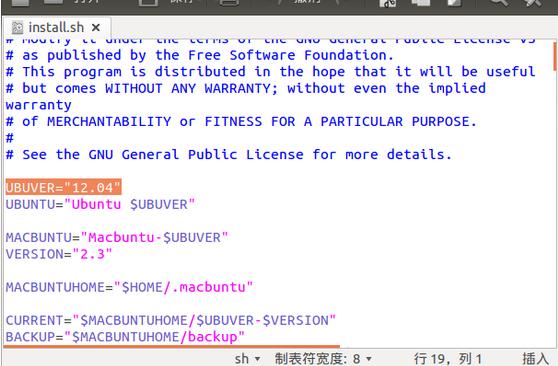Click the VERSION="2.3" line
The width and height of the screenshot is (558, 366).
(59, 254)
